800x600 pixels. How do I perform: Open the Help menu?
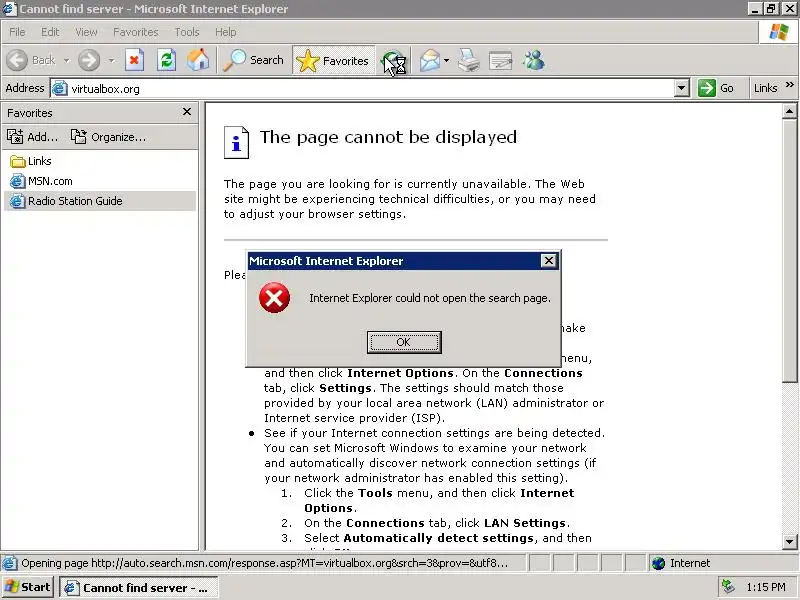(x=226, y=32)
